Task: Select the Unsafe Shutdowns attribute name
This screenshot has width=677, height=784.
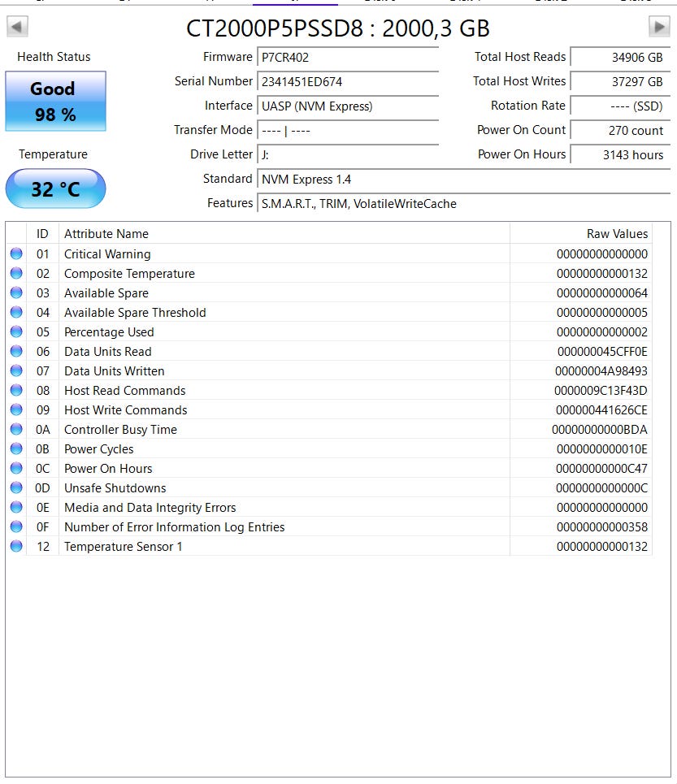Action: 115,488
